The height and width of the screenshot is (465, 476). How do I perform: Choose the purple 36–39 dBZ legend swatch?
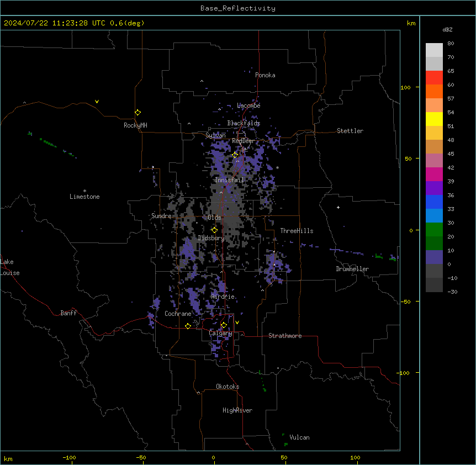coord(434,188)
